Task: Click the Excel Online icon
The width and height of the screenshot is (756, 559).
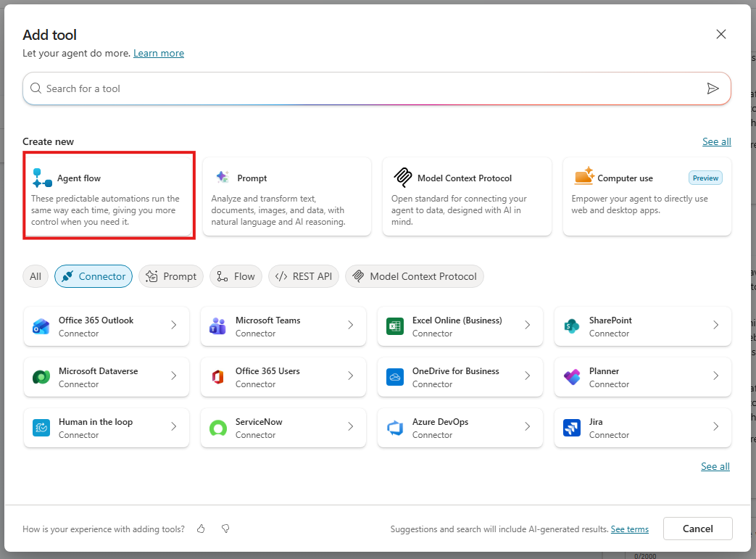Action: [395, 326]
